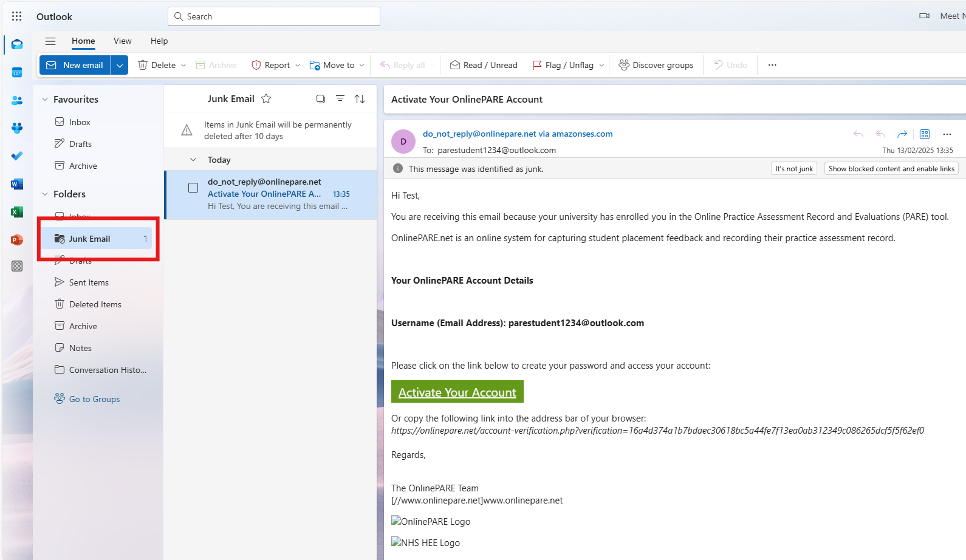This screenshot has width=966, height=560.
Task: Collapse the Folders section
Action: (45, 194)
